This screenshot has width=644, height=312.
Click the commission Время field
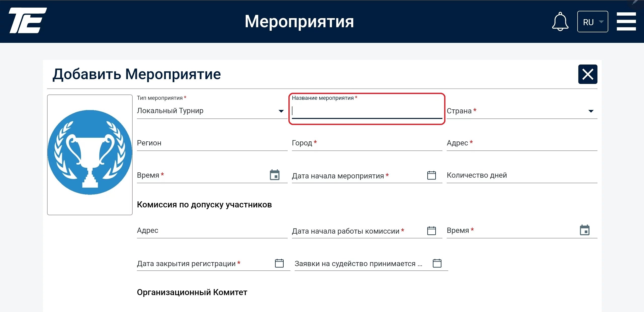pos(522,231)
